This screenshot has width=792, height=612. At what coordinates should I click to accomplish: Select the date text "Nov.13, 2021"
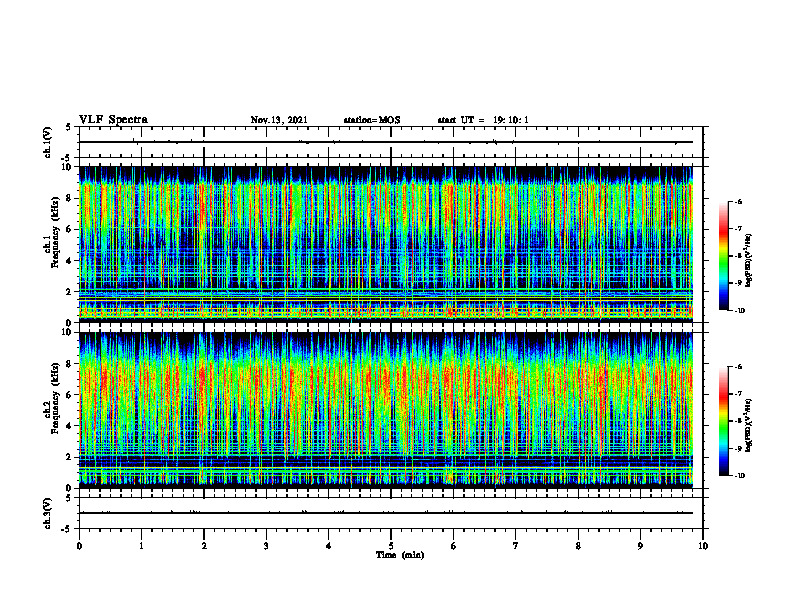coord(279,120)
